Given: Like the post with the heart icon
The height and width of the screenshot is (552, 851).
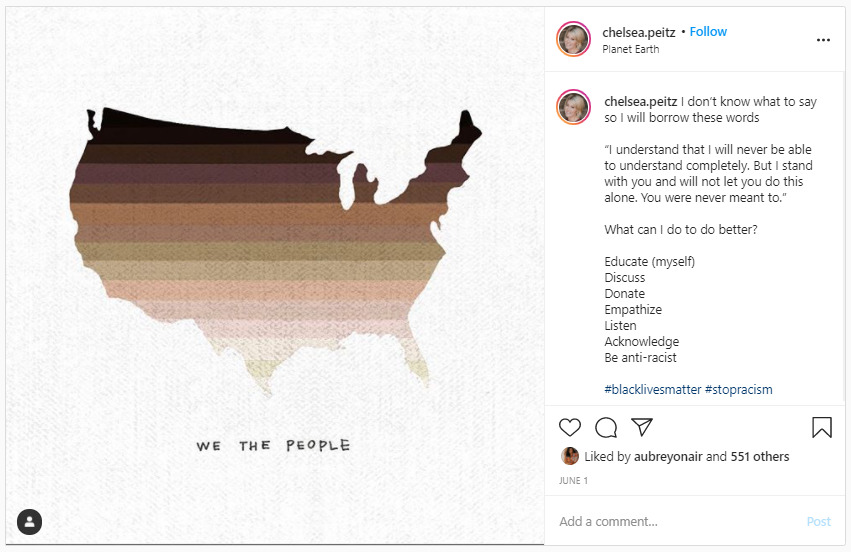Looking at the screenshot, I should (x=570, y=428).
